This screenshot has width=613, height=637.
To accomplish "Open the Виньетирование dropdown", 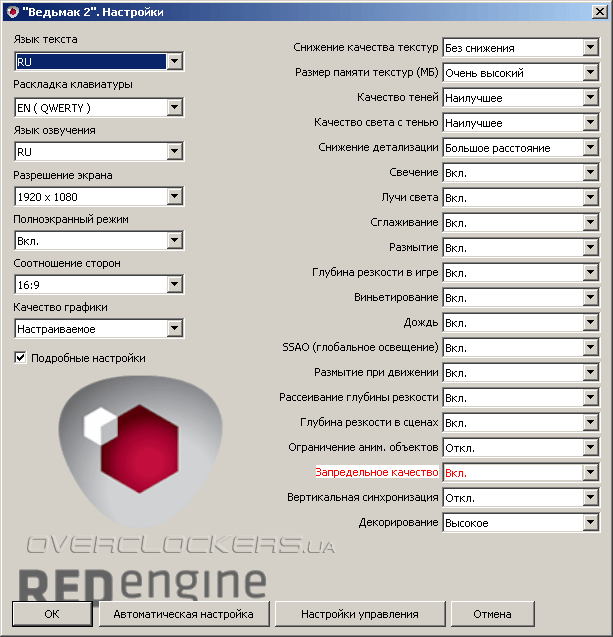I will click(521, 298).
